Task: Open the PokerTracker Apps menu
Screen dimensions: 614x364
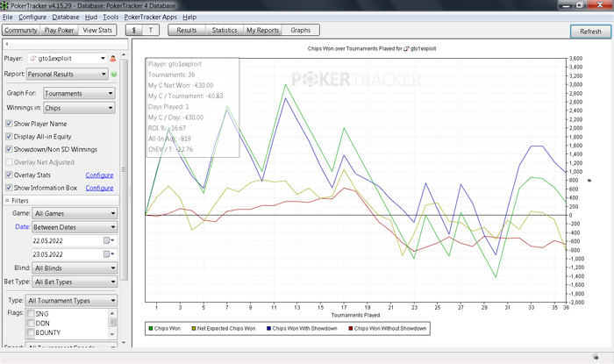Action: coord(150,18)
